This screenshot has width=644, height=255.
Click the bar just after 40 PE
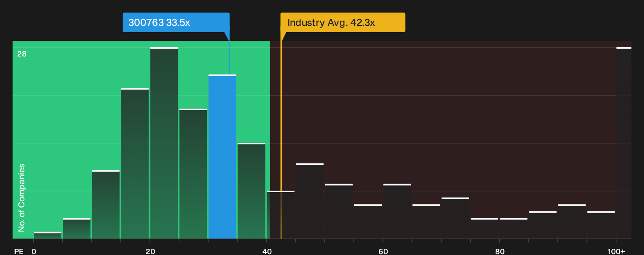click(280, 215)
